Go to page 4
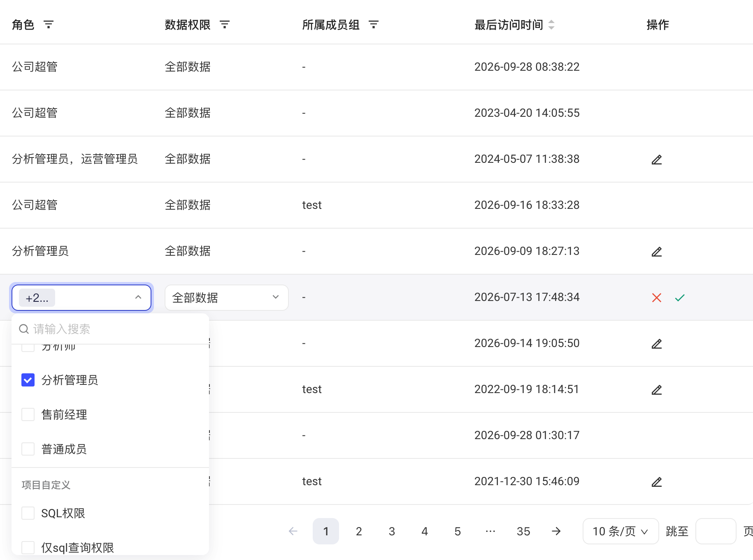This screenshot has height=560, width=753. pos(425,531)
